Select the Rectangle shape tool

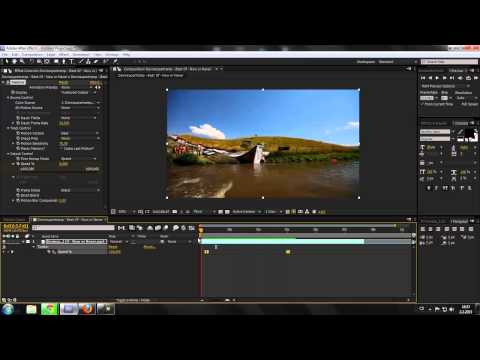coord(56,62)
